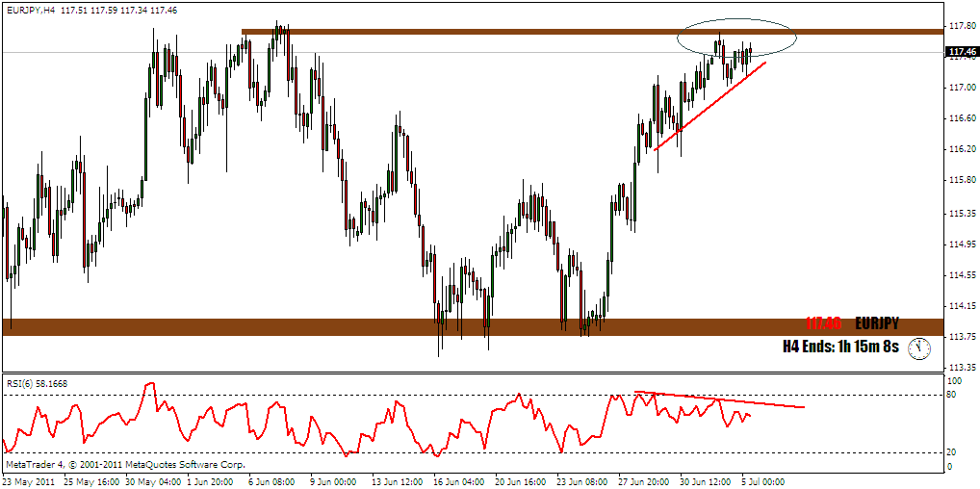Click the 114.15 price axis label
Image resolution: width=980 pixels, height=489 pixels.
tap(963, 306)
